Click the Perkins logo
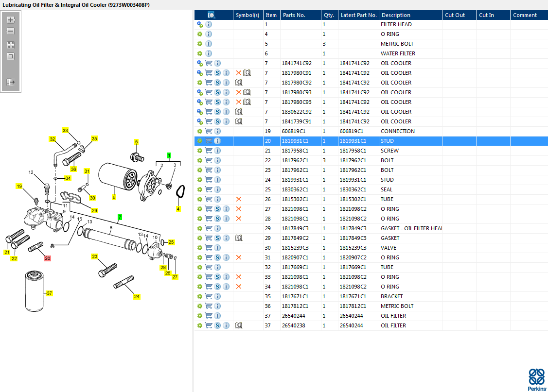Image resolution: width=548 pixels, height=392 pixels. [x=537, y=380]
